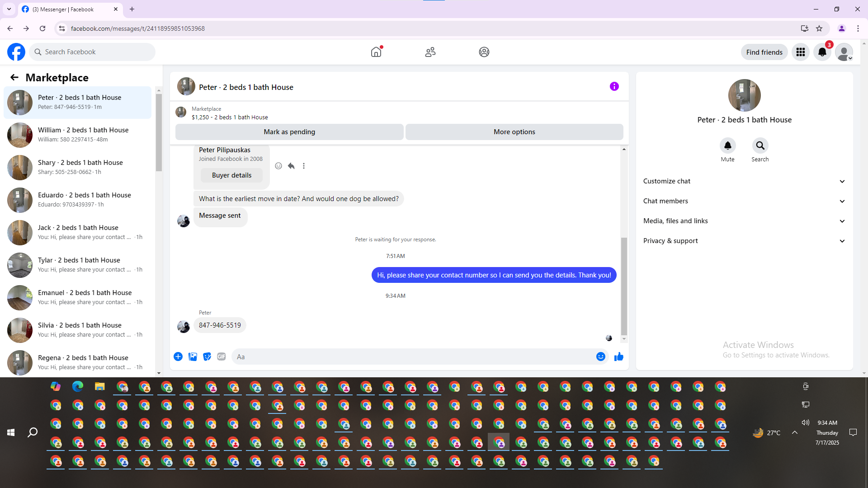Open the system clock showing 9:34 AM
The height and width of the screenshot is (488, 868).
[827, 432]
